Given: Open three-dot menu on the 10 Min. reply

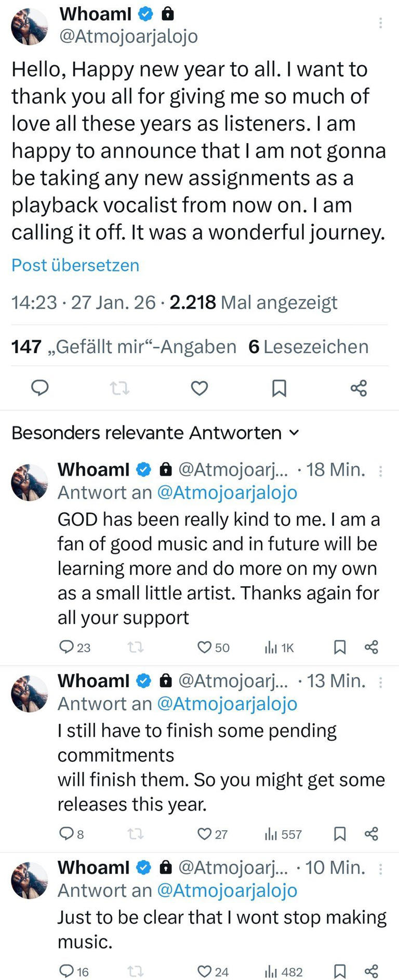Looking at the screenshot, I should pos(381,869).
